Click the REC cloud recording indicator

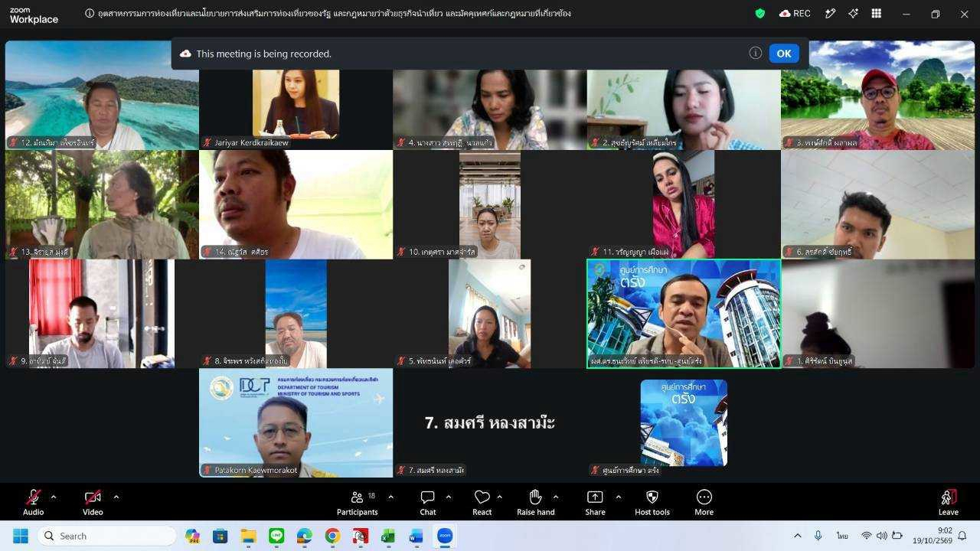[795, 14]
